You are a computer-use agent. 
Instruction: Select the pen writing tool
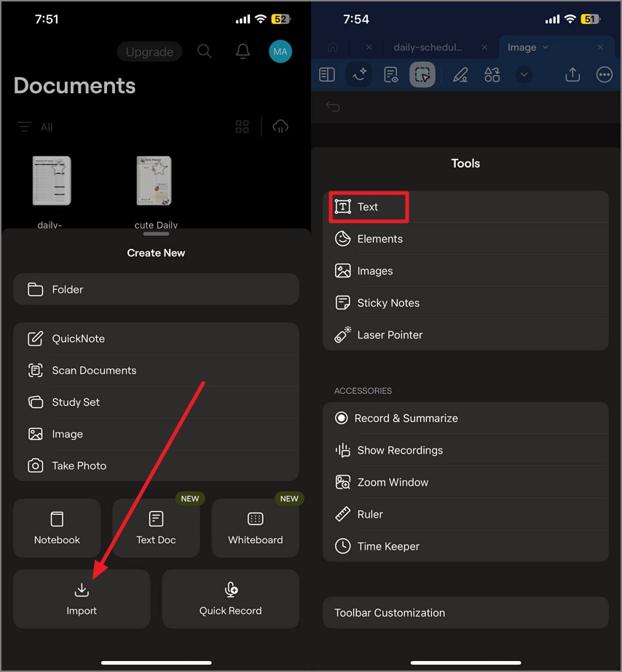tap(460, 74)
